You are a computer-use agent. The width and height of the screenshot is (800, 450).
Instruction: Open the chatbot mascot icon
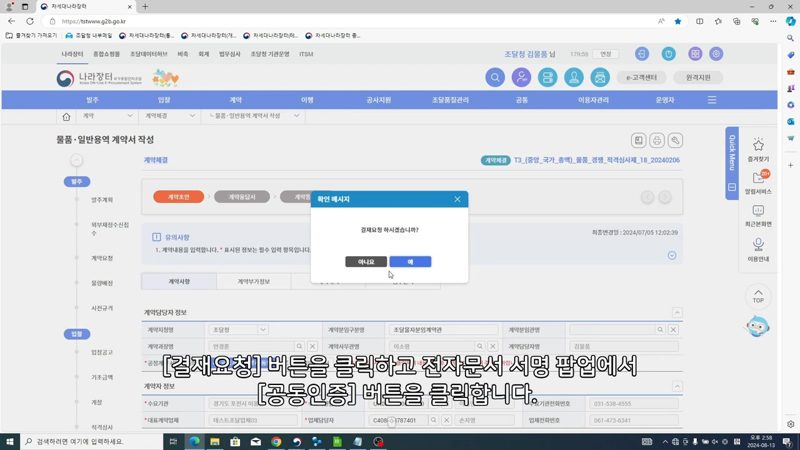pos(758,327)
